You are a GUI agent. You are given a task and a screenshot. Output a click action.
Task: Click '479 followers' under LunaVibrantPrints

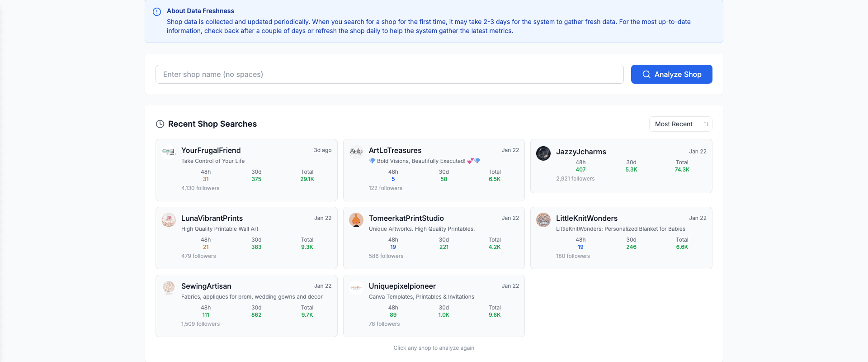[x=198, y=256]
